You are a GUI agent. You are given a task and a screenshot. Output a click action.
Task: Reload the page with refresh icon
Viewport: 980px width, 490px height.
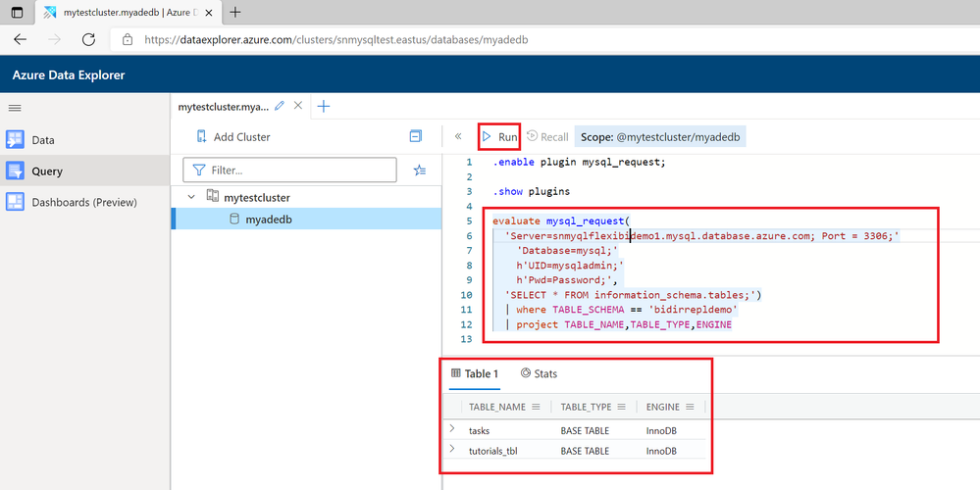tap(88, 39)
